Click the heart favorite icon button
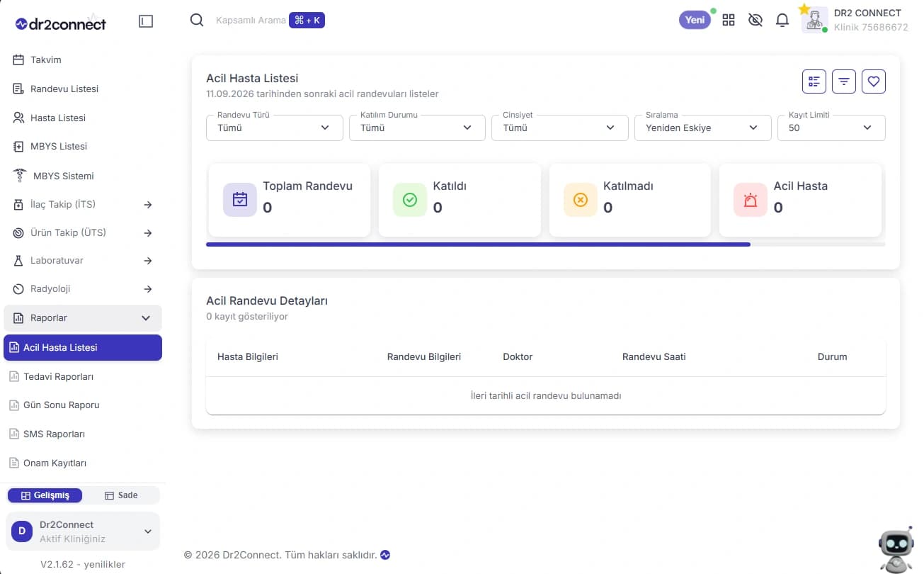 coord(874,81)
